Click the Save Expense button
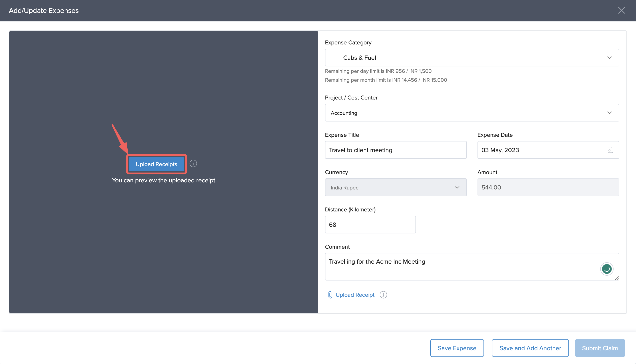 [457, 348]
